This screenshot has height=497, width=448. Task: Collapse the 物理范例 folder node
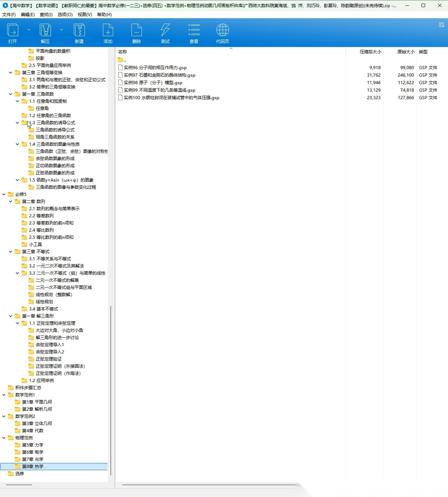4,438
